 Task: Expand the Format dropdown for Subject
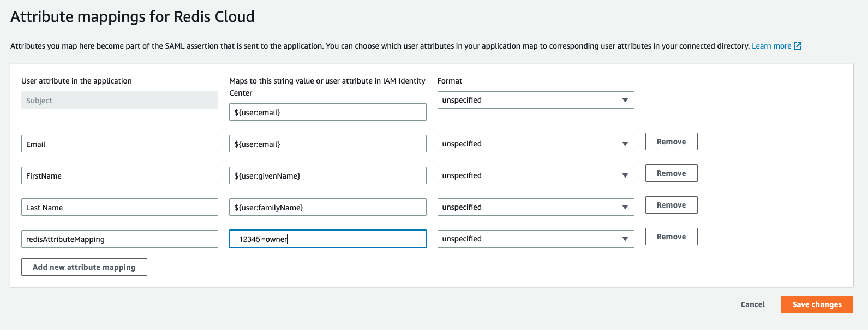(535, 100)
